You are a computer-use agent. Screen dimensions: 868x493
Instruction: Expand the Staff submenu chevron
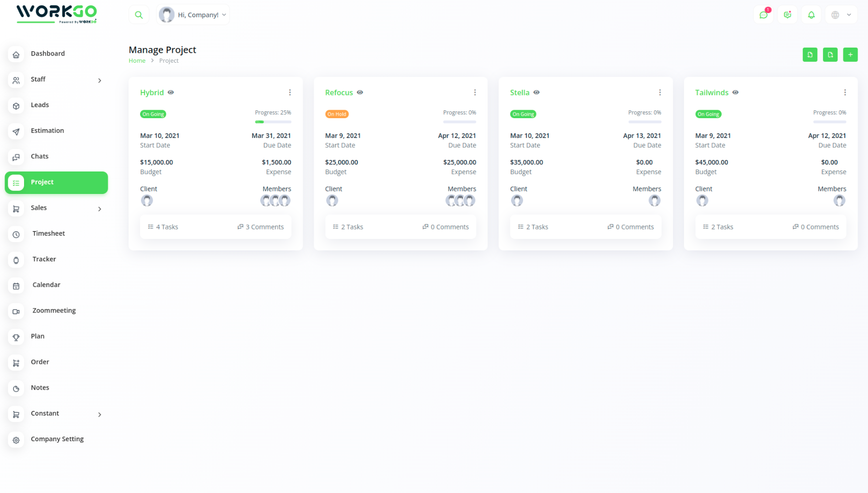coord(100,81)
